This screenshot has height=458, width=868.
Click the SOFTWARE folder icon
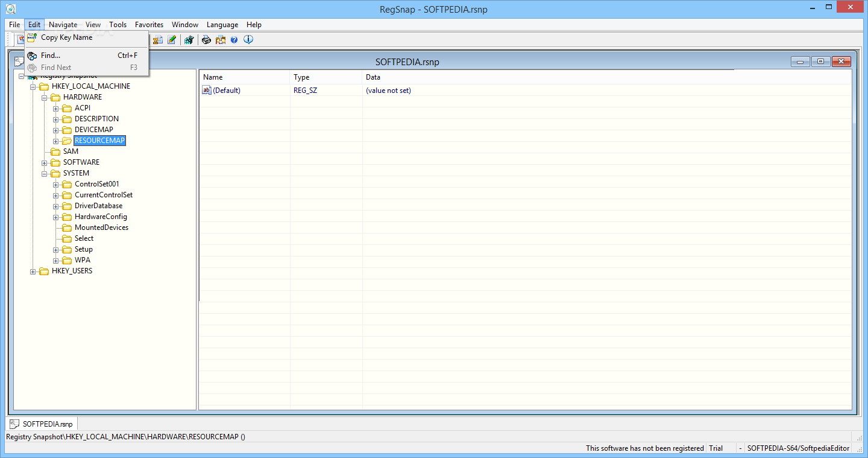pos(55,162)
